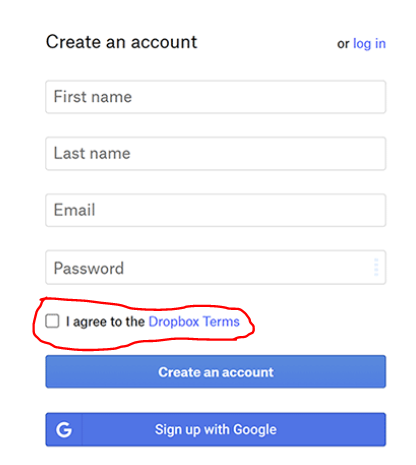Click the 'Last name' placeholder text
The width and height of the screenshot is (416, 465).
point(92,153)
